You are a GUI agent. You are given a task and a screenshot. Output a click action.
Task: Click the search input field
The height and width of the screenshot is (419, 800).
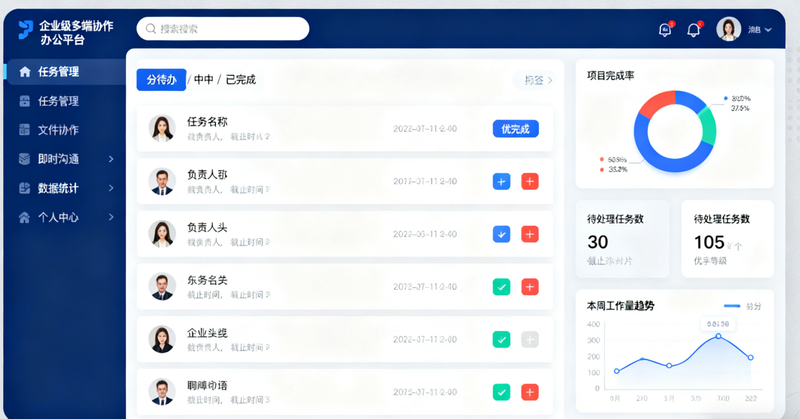point(223,29)
